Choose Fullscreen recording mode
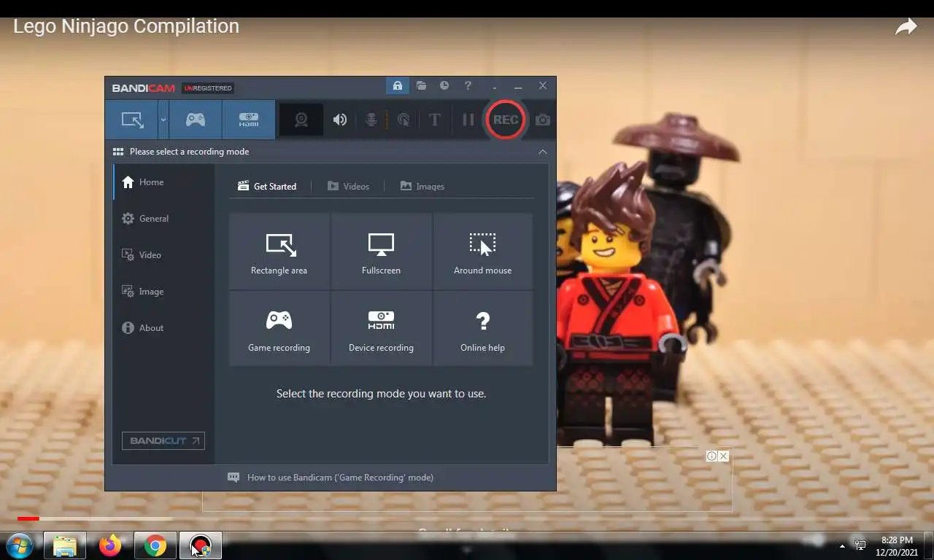Viewport: 934px width, 560px height. click(x=381, y=252)
